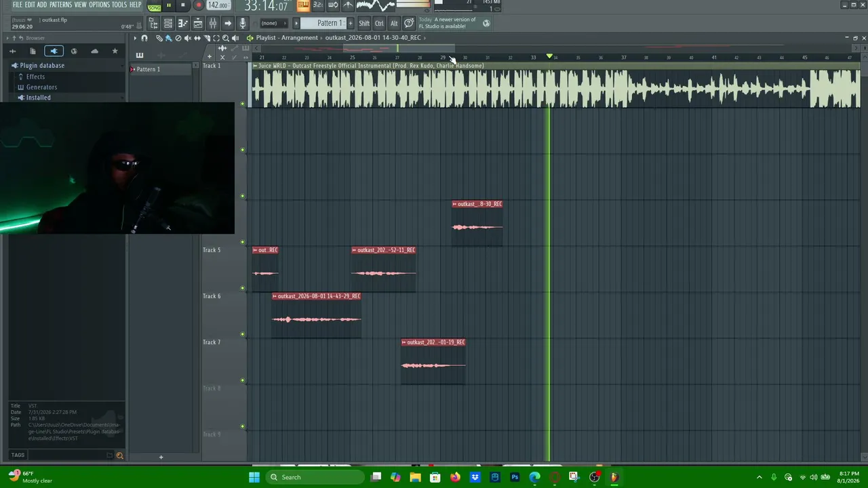Arm the red record button

click(x=199, y=5)
